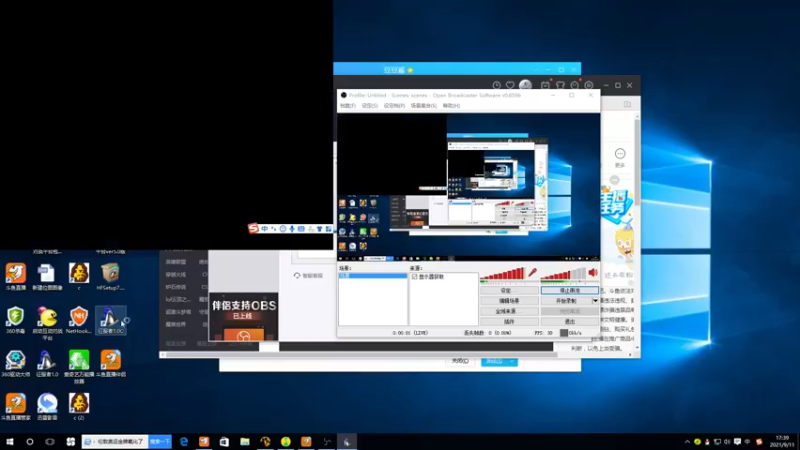Open the 迅雷影音 desktop shortcut
The width and height of the screenshot is (800, 450).
(47, 407)
